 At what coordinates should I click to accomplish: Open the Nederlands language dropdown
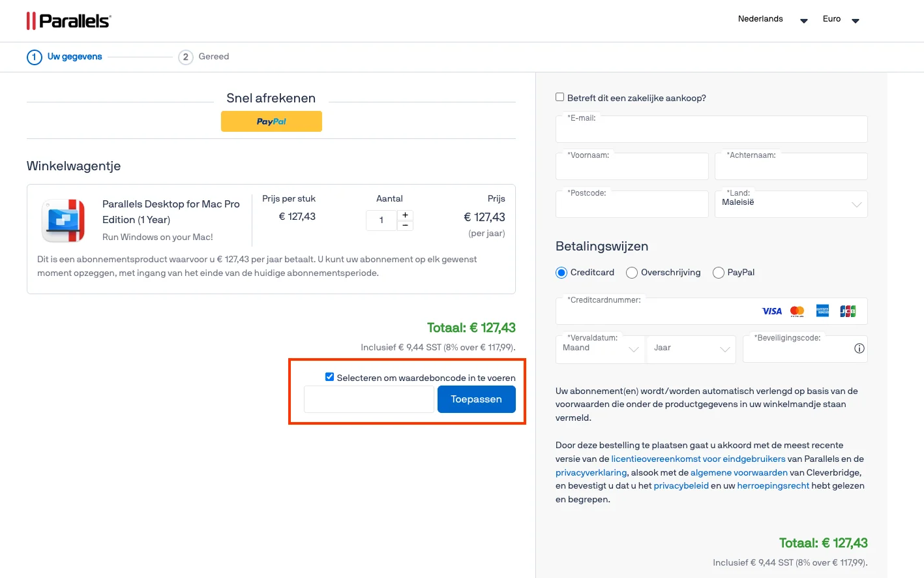[x=773, y=20]
